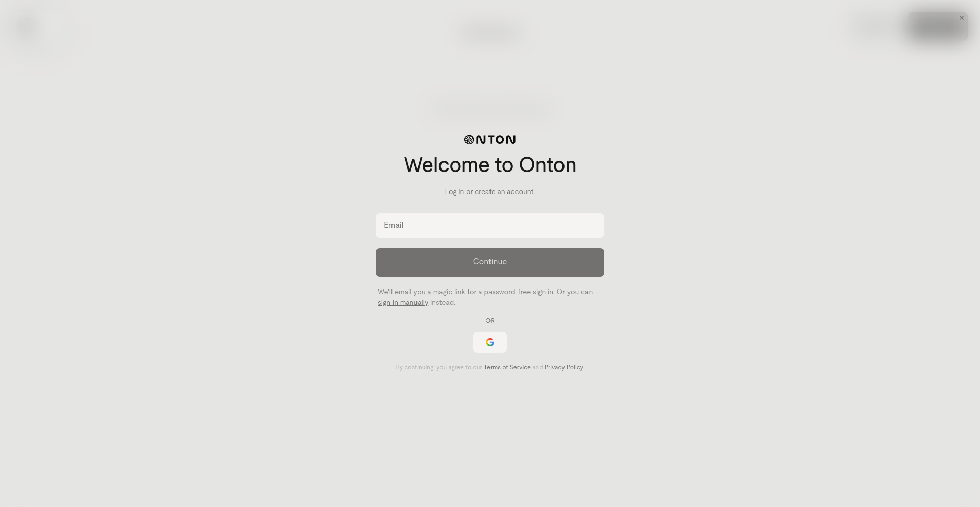Image resolution: width=980 pixels, height=507 pixels.
Task: Click the magic link helper text
Action: pos(485,297)
